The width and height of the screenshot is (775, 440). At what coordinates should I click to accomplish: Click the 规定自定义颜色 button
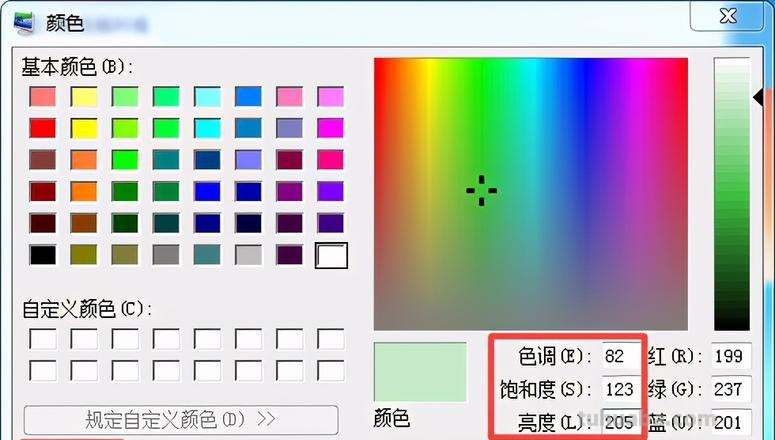(181, 420)
